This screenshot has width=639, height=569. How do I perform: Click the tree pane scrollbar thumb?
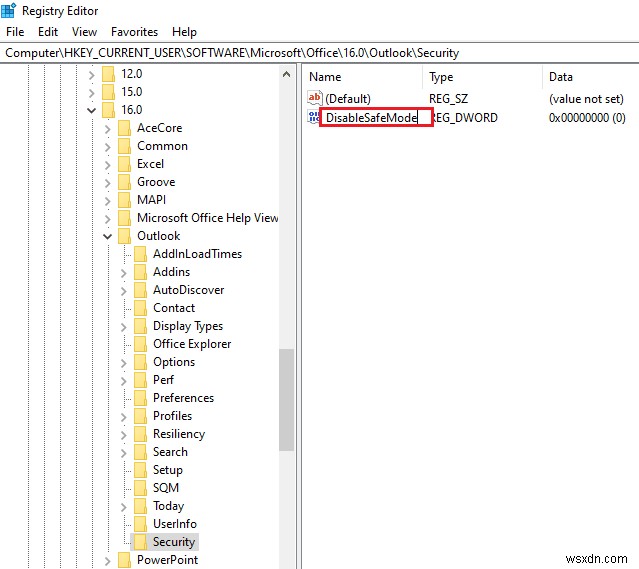click(286, 400)
